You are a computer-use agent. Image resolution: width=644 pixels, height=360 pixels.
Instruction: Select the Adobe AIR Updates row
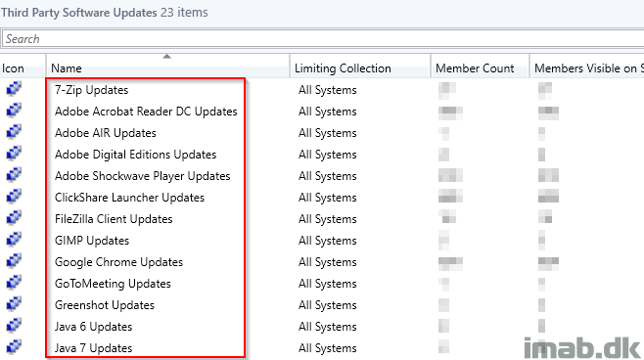pyautogui.click(x=106, y=133)
